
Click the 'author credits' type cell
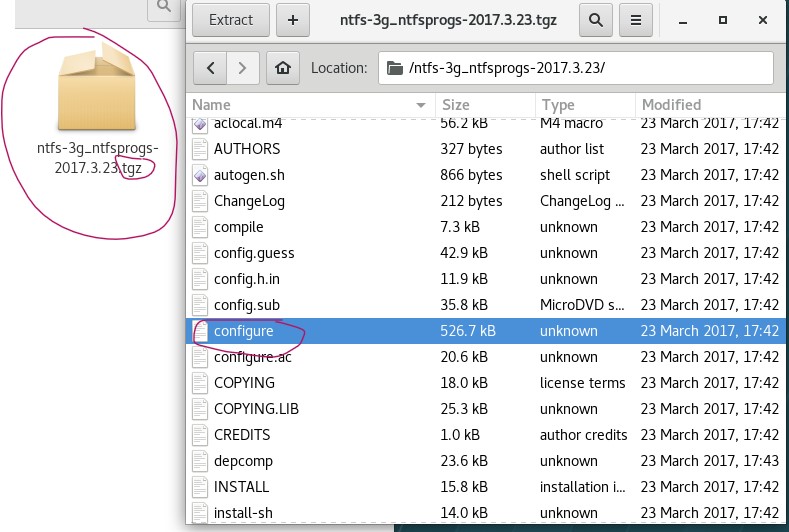pyautogui.click(x=583, y=435)
